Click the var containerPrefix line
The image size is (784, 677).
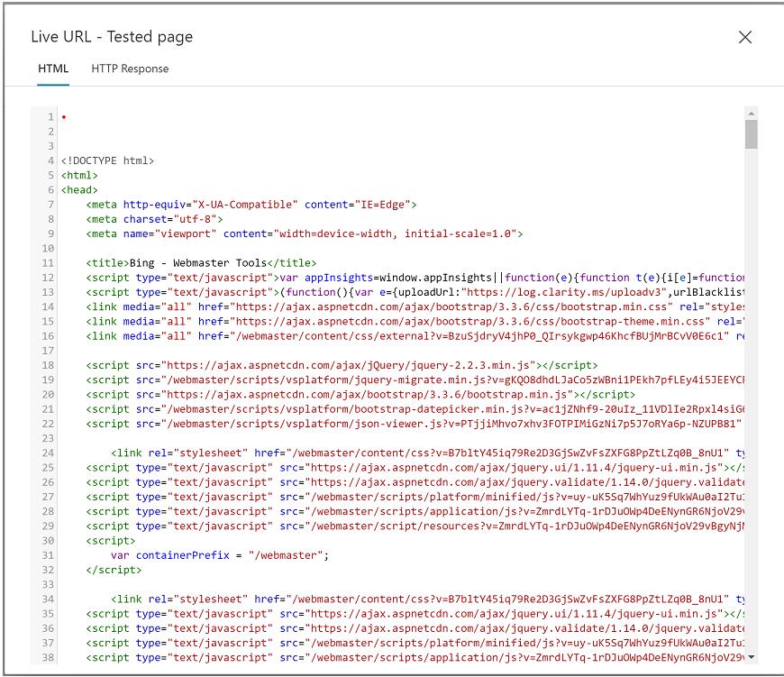(220, 555)
